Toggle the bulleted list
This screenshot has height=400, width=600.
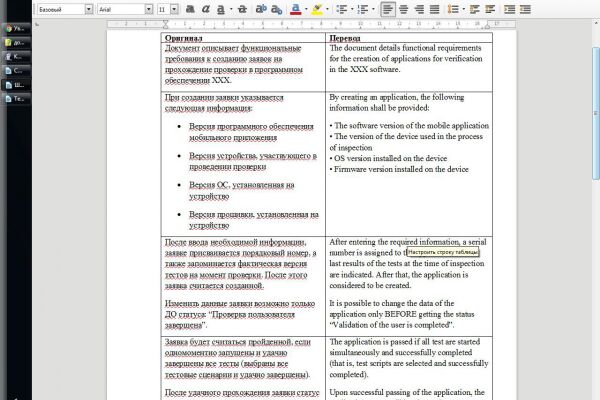click(x=342, y=9)
